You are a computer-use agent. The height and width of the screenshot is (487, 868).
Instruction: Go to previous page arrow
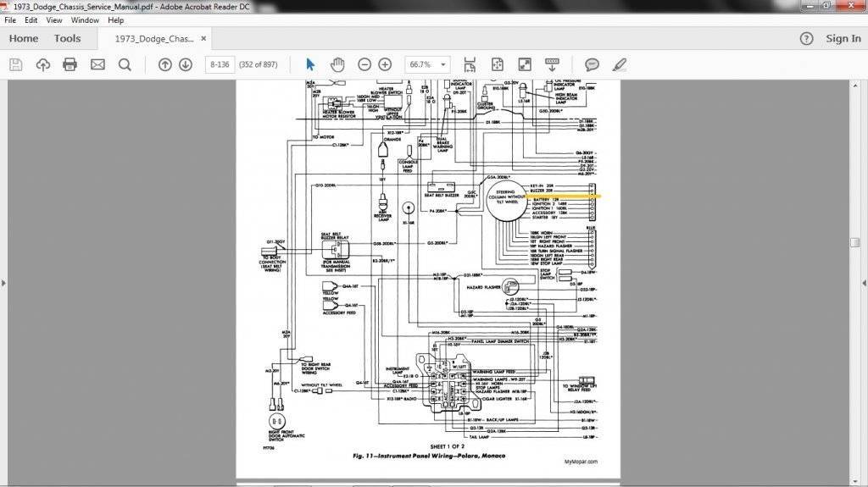tap(165, 64)
